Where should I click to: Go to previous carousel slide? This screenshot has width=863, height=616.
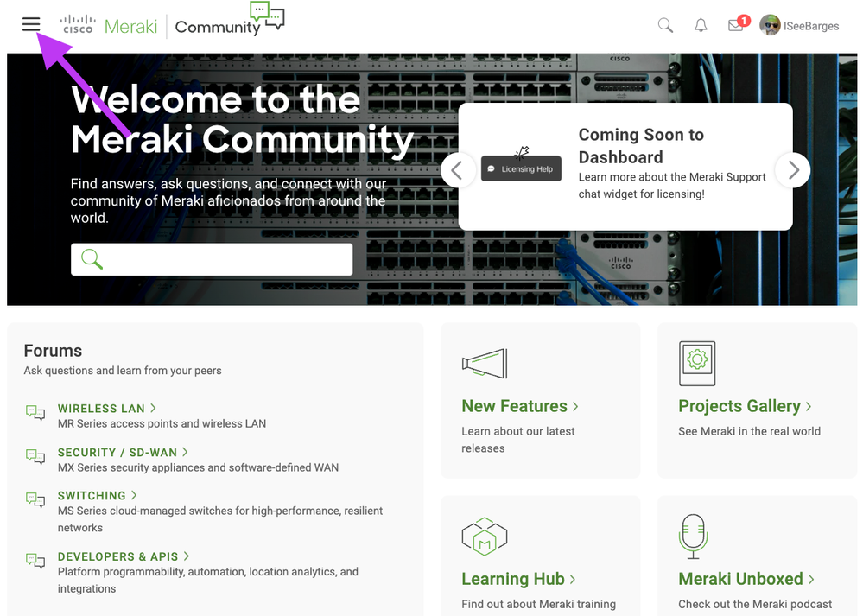(458, 170)
